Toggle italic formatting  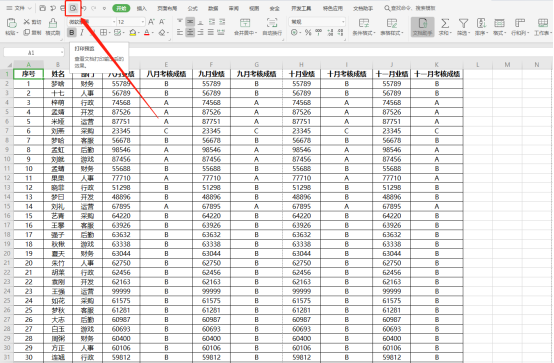click(x=82, y=33)
